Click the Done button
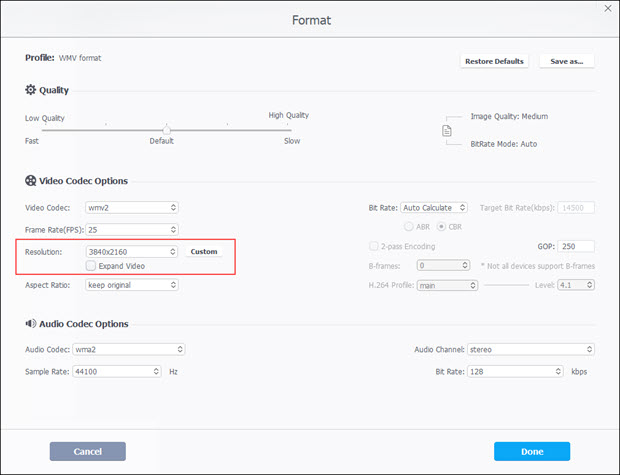 click(x=532, y=451)
